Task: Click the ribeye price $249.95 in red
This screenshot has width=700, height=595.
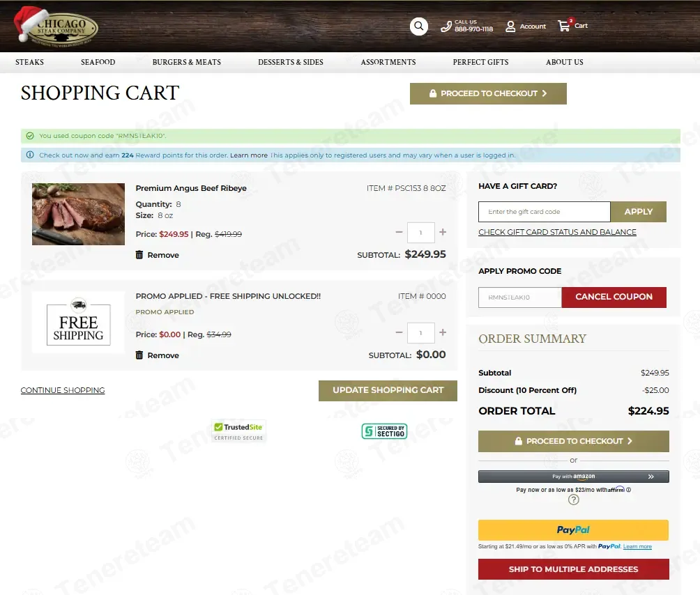Action: point(174,234)
